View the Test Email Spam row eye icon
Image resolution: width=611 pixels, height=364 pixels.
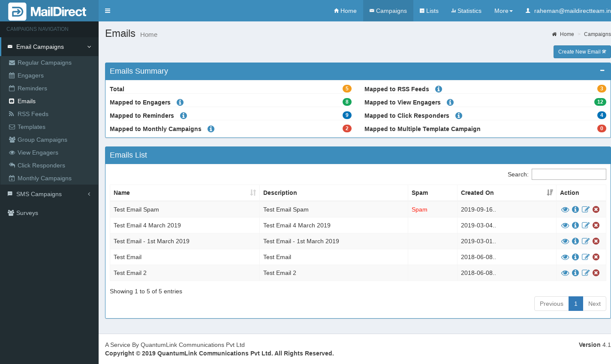point(565,209)
